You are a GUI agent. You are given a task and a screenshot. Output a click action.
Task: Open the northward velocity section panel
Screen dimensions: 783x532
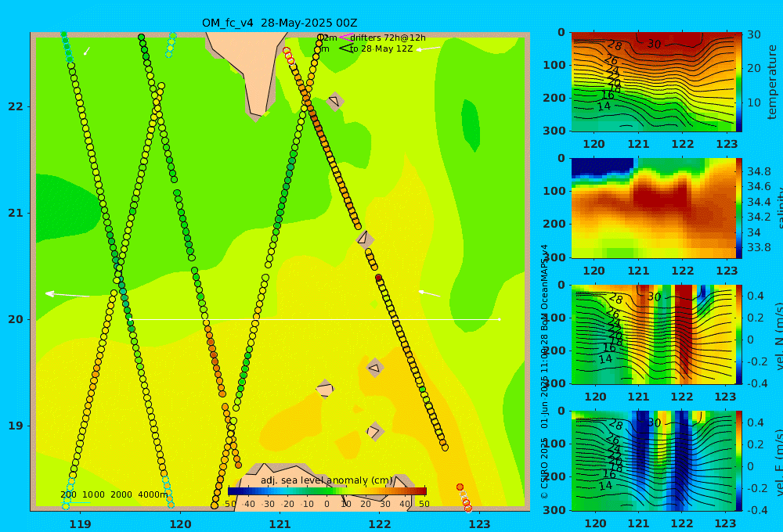(x=653, y=335)
